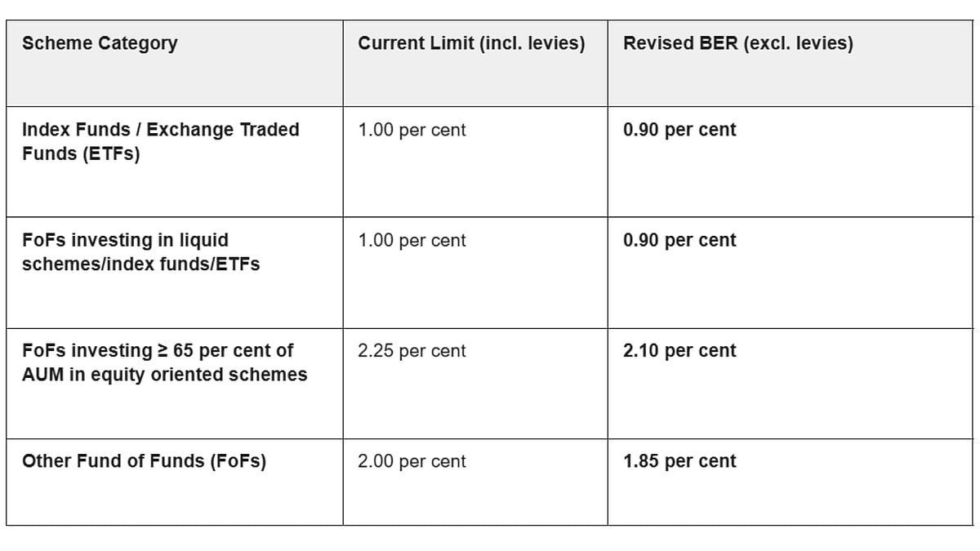Click the 2.00 per cent current limit value
980x551 pixels.
tap(412, 461)
